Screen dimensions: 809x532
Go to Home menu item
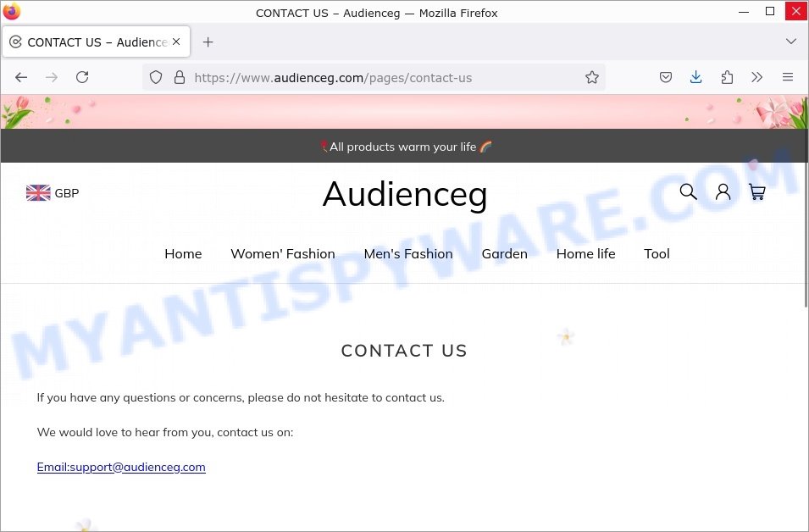pos(183,254)
